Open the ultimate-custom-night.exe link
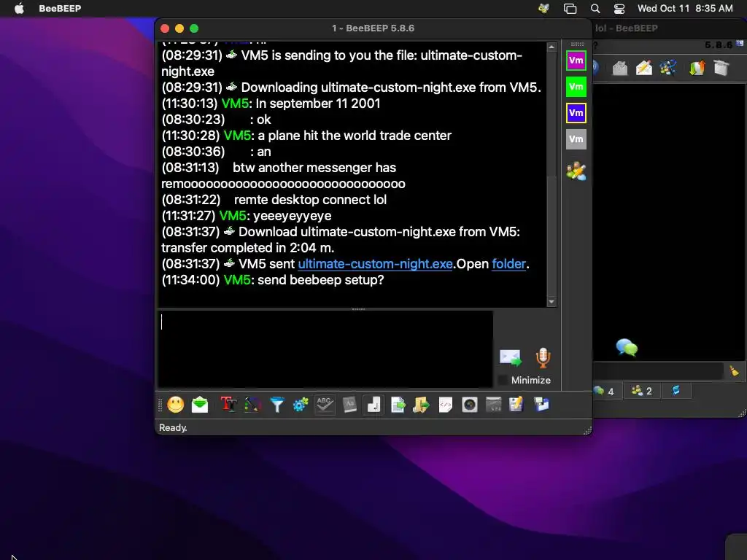The image size is (747, 560). point(375,264)
